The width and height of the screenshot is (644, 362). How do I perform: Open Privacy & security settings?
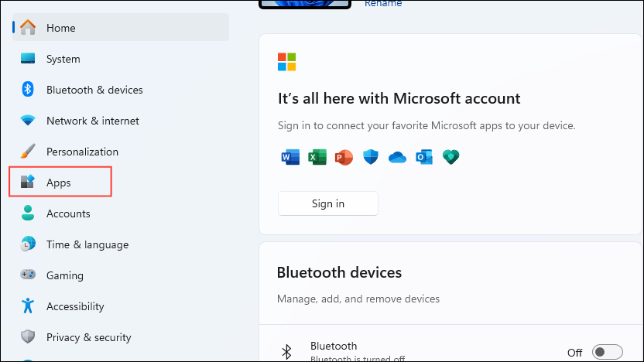pyautogui.click(x=121, y=337)
